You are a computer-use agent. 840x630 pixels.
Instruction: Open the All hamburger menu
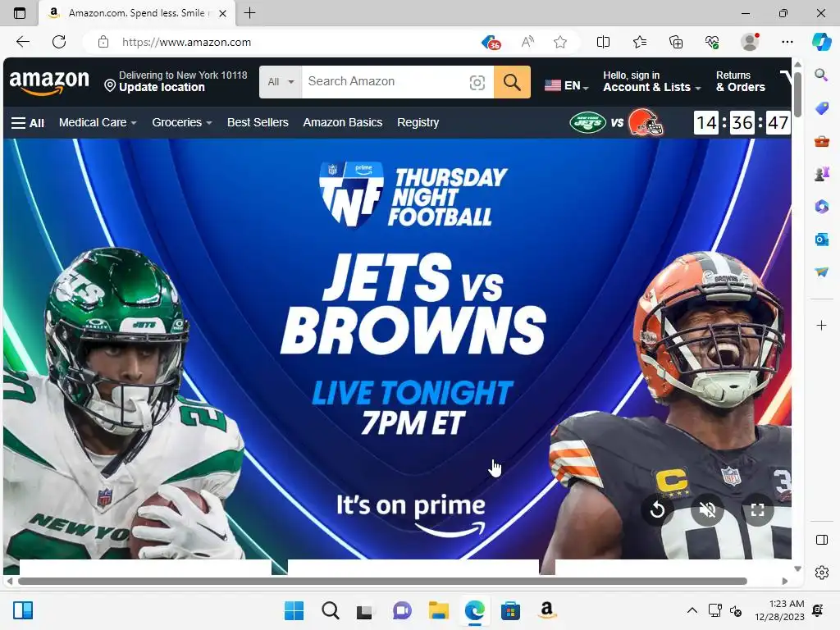[28, 123]
